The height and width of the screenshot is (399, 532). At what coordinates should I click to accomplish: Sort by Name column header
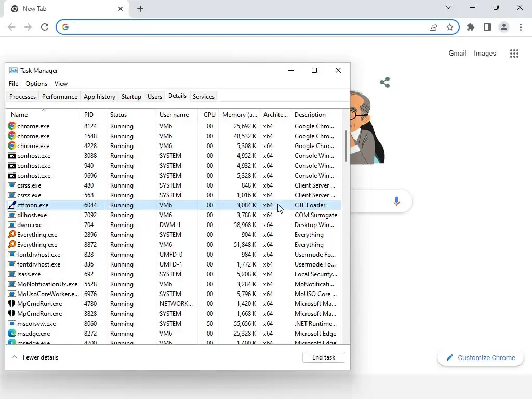(43, 114)
